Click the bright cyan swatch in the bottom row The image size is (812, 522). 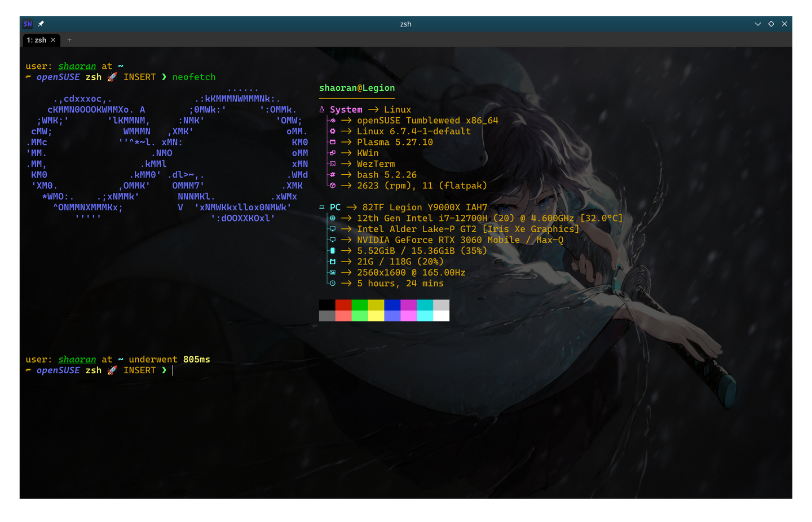(425, 316)
